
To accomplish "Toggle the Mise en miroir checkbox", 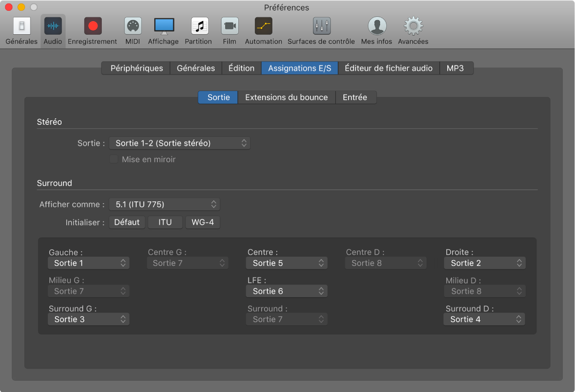I will pos(114,160).
